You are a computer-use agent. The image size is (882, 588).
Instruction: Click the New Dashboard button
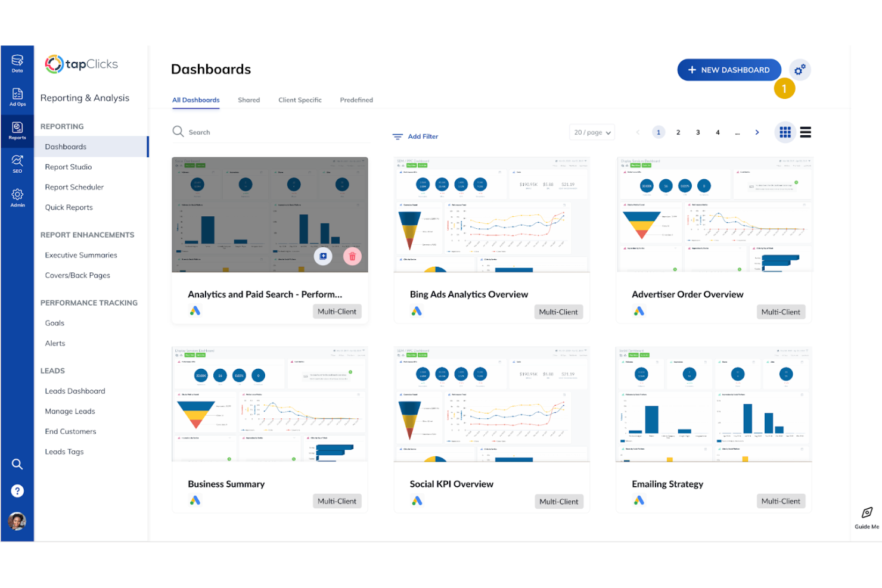coord(729,69)
